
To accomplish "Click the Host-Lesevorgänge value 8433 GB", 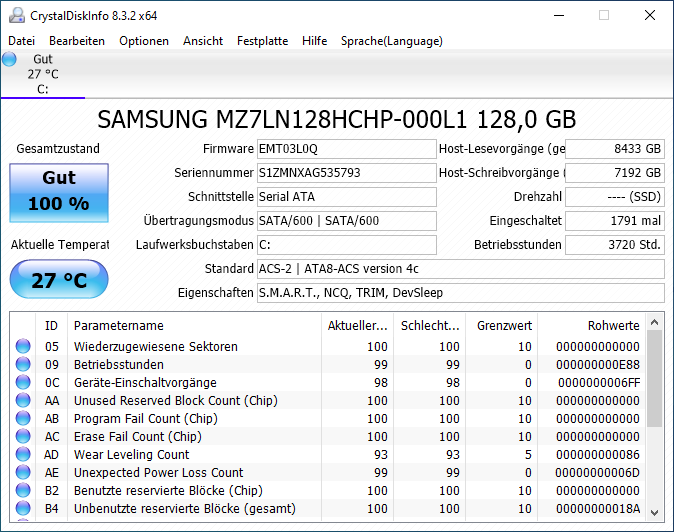I will (x=615, y=149).
